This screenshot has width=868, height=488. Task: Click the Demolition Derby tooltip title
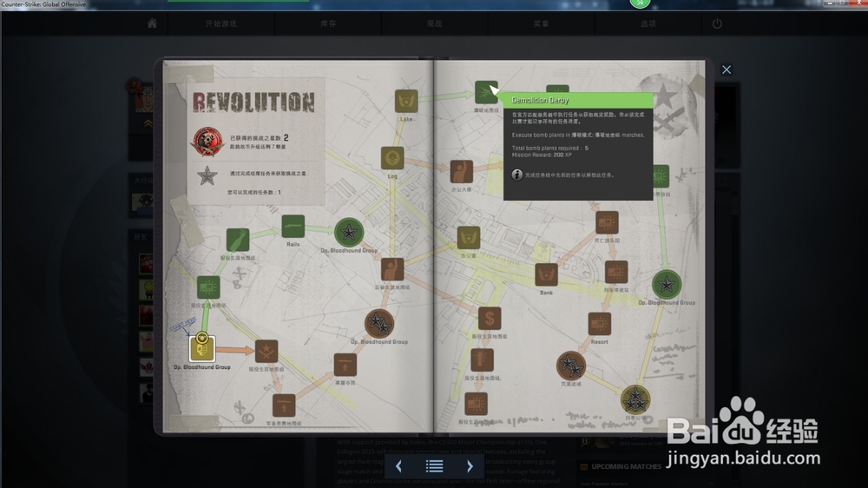tap(540, 100)
